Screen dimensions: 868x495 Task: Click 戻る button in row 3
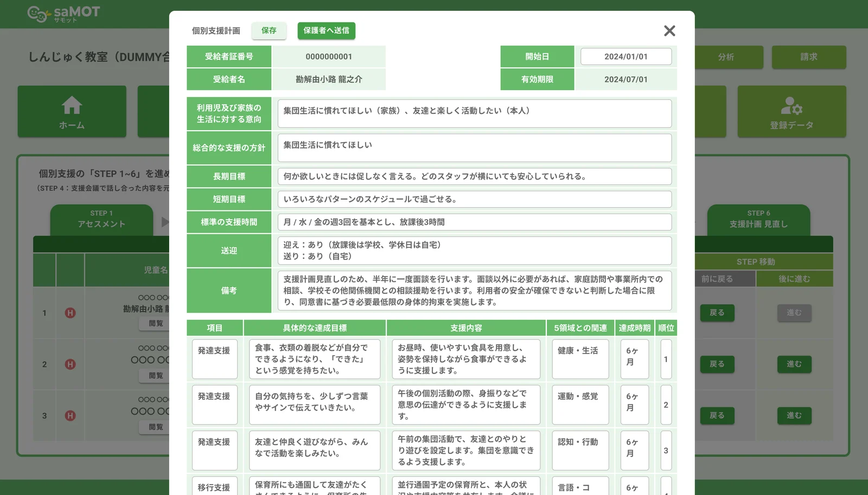tap(717, 416)
